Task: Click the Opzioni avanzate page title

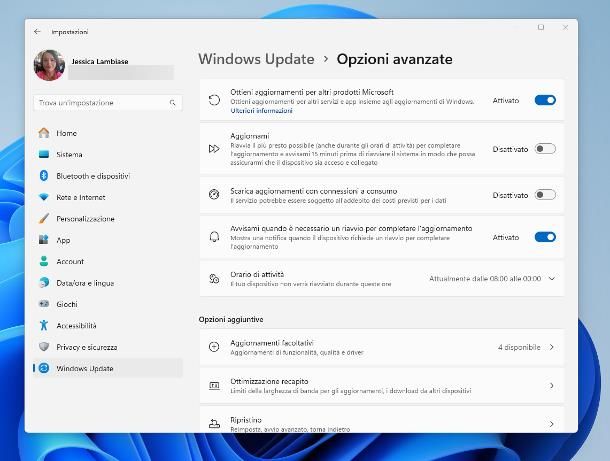Action: pos(394,59)
